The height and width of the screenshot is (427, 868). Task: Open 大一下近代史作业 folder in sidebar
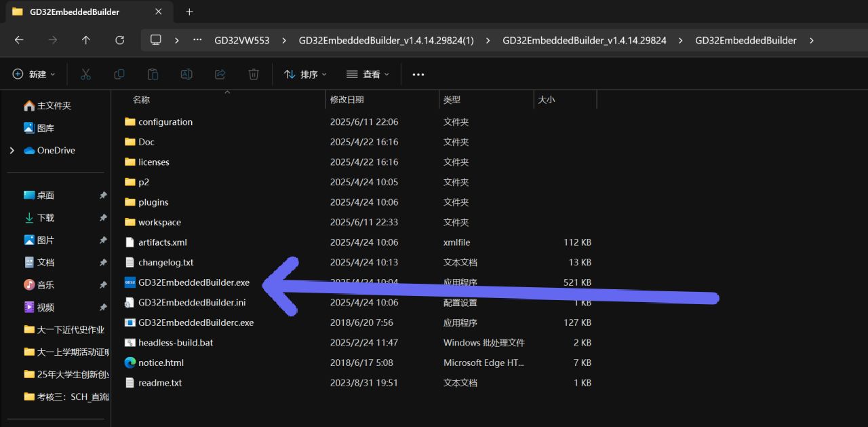[66, 329]
